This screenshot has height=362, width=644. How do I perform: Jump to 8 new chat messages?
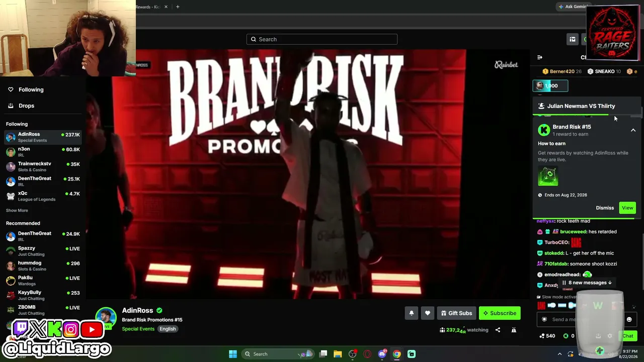tap(587, 283)
